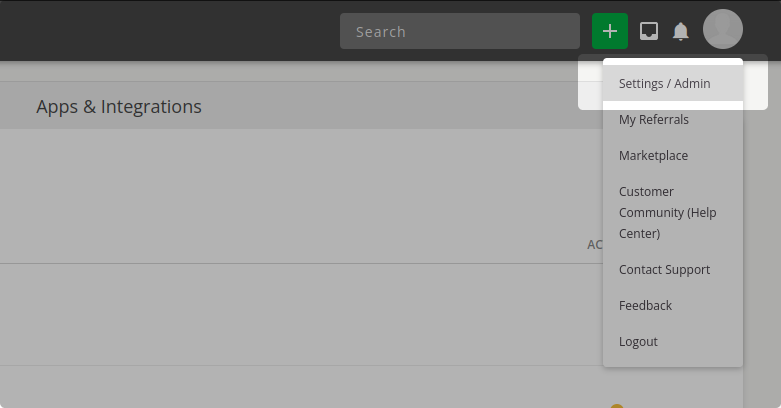
Task: Click the yellow status dot at the bottom
Action: point(617,406)
